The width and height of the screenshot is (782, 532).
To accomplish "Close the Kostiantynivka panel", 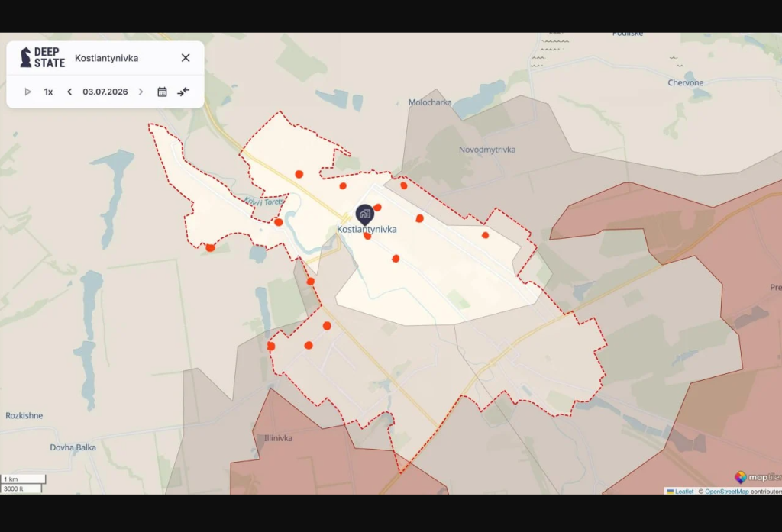I will [x=186, y=58].
